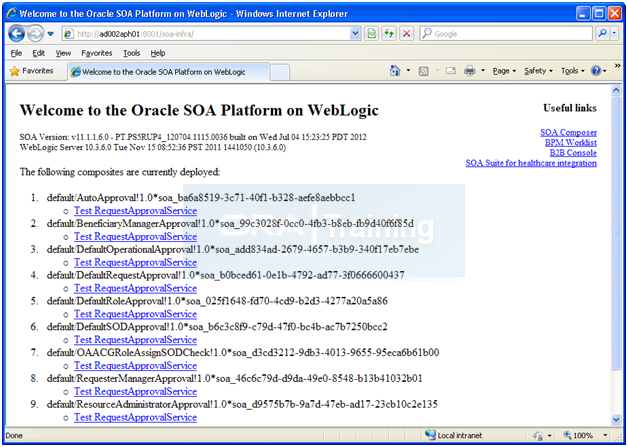The image size is (628, 447).
Task: Open the Page command bar menu
Action: [x=504, y=71]
